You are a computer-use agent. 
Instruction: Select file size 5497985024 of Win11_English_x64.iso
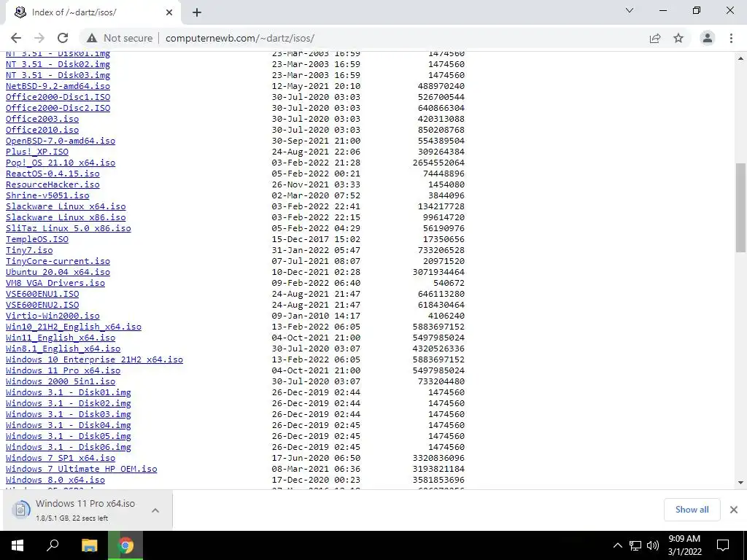tap(438, 338)
